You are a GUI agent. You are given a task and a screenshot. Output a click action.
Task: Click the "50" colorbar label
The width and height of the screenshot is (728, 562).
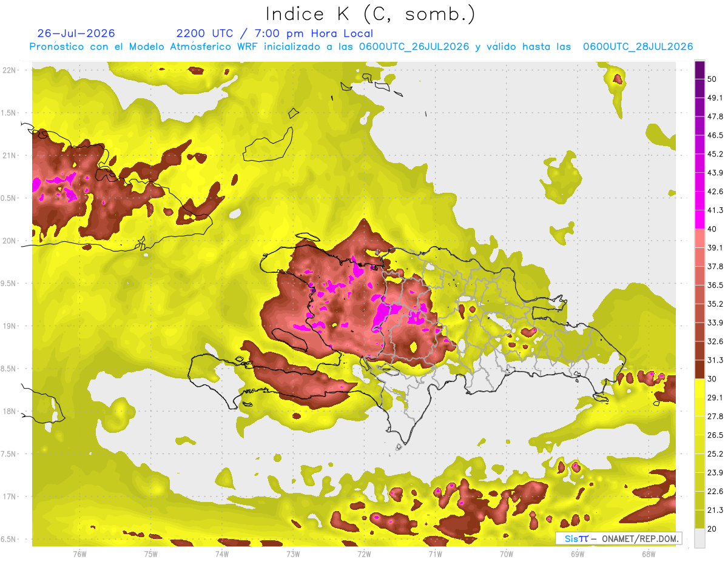tap(712, 79)
